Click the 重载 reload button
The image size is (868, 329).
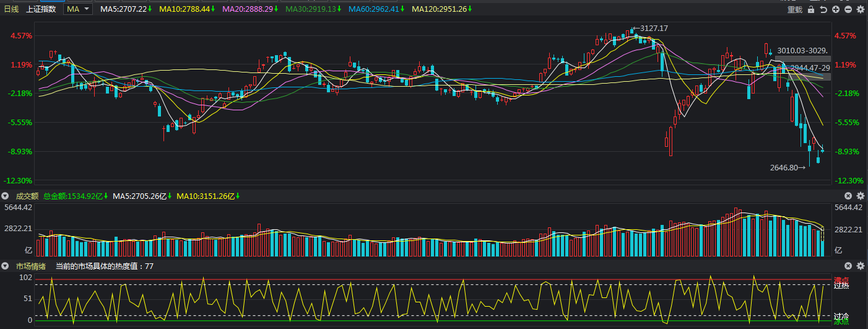pos(794,9)
